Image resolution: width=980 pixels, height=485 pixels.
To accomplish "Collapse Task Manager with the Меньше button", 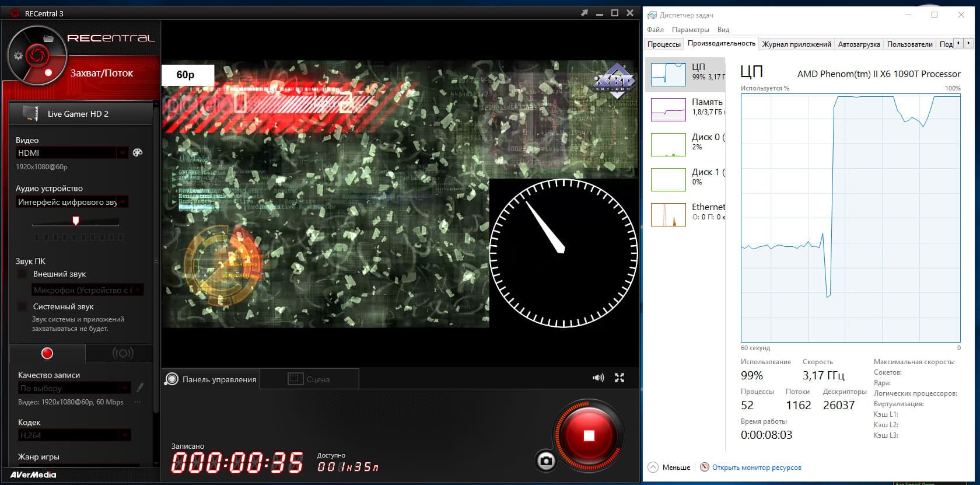I will point(669,467).
